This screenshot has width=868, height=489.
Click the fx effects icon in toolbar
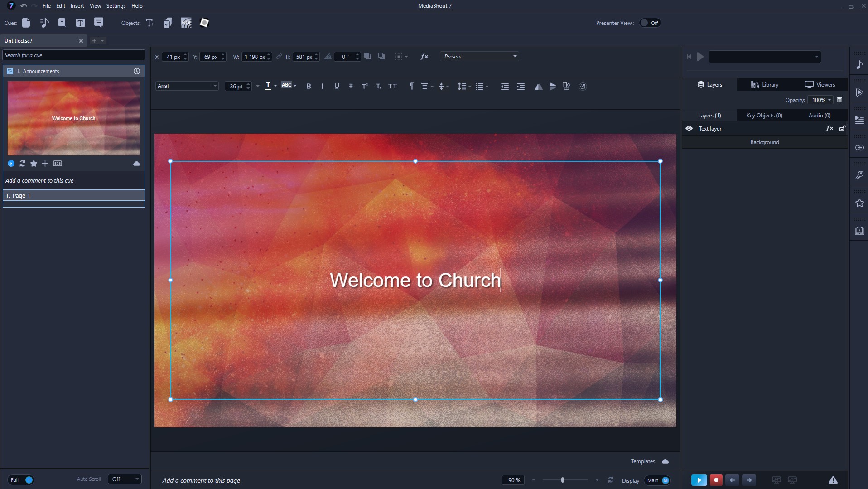click(424, 57)
